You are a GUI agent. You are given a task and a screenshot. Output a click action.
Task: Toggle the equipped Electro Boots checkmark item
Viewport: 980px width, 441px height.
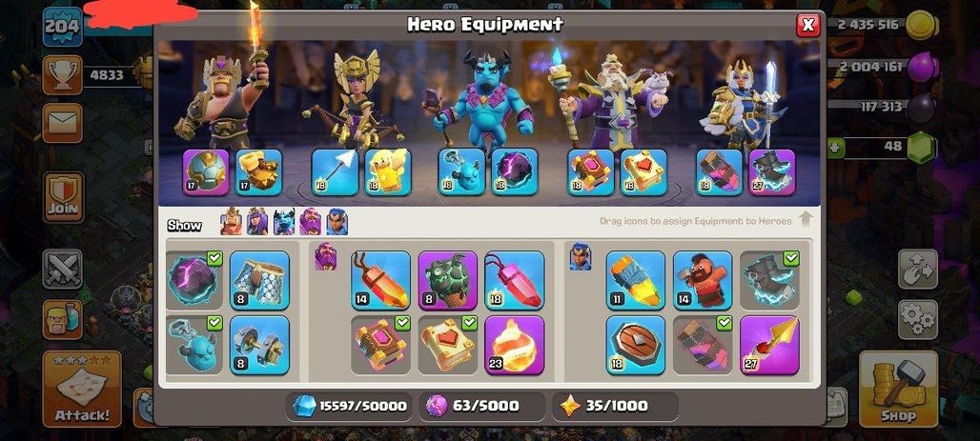pos(769,280)
